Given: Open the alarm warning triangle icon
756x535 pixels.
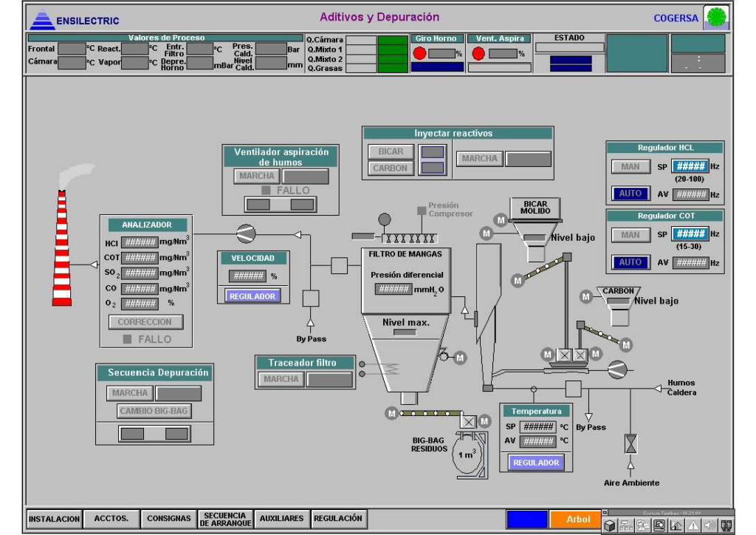Looking at the screenshot, I should (x=693, y=525).
